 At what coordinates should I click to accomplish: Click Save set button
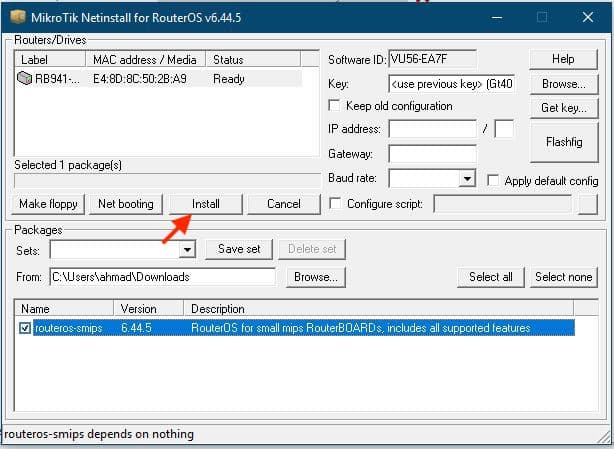(239, 249)
